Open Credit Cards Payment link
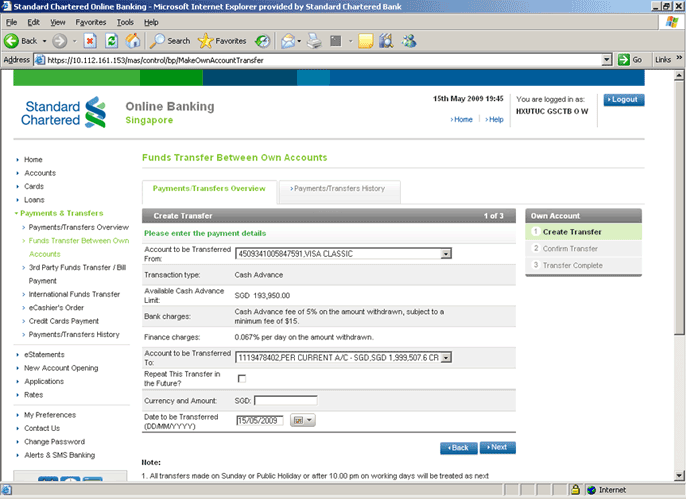This screenshot has width=686, height=499. point(64,321)
